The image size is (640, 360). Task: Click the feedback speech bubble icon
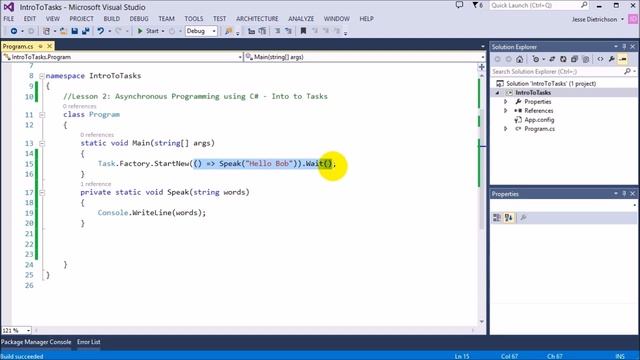(x=459, y=5)
